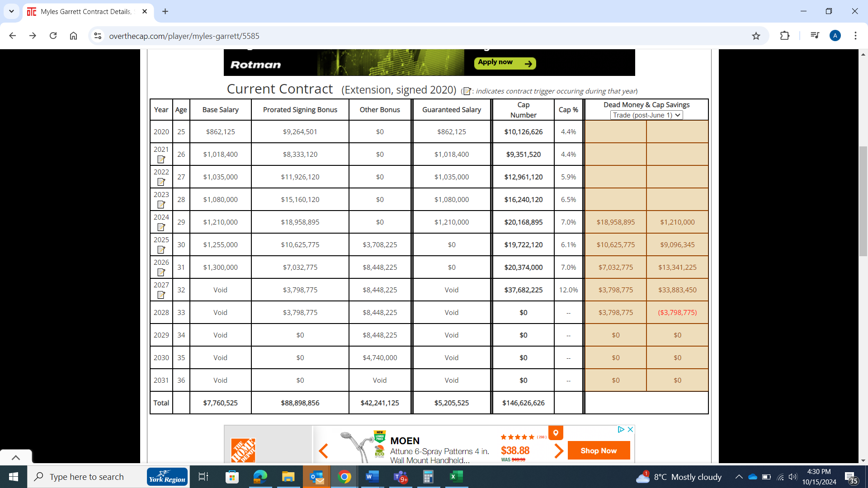Open the Chrome extensions puzzle icon

click(x=785, y=36)
